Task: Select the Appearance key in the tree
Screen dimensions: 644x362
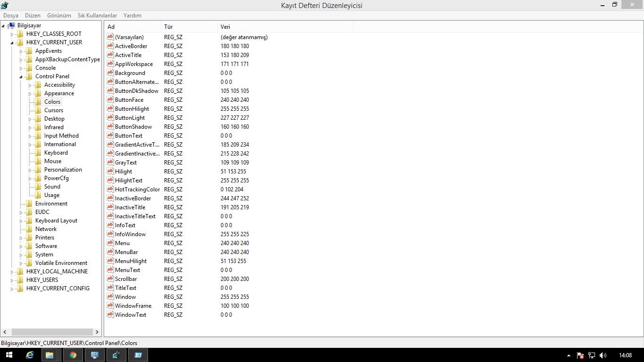Action: 59,93
